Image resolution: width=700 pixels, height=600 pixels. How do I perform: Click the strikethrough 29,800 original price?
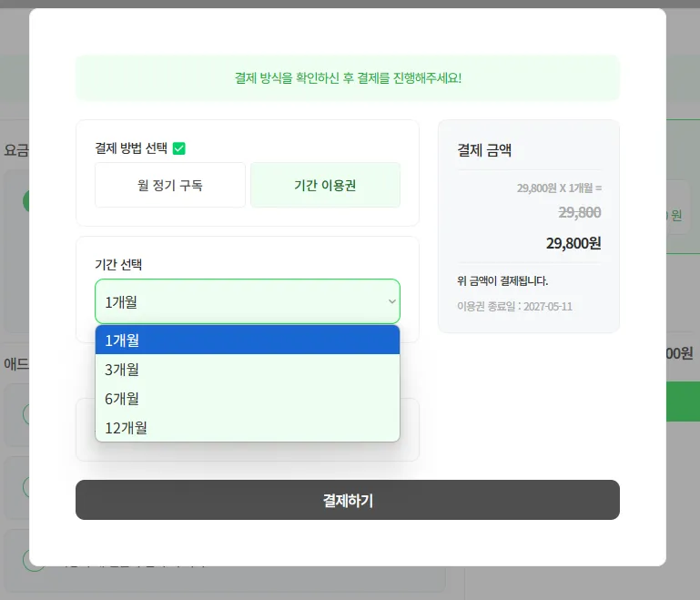point(580,212)
